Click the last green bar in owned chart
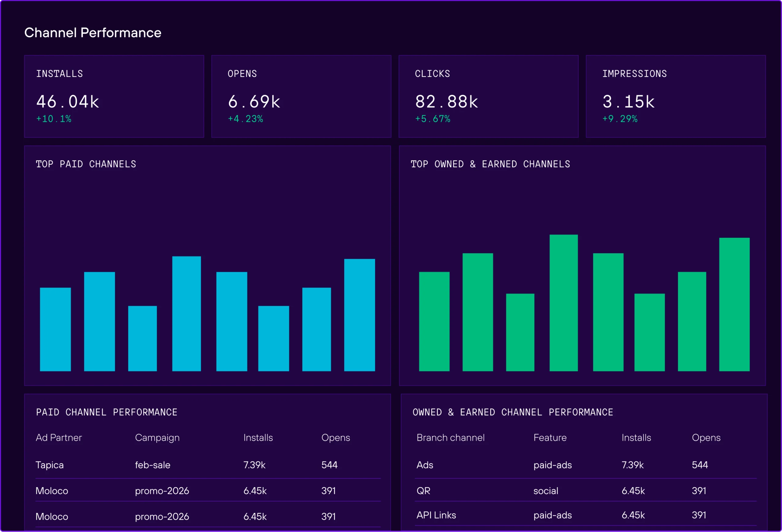 click(734, 304)
